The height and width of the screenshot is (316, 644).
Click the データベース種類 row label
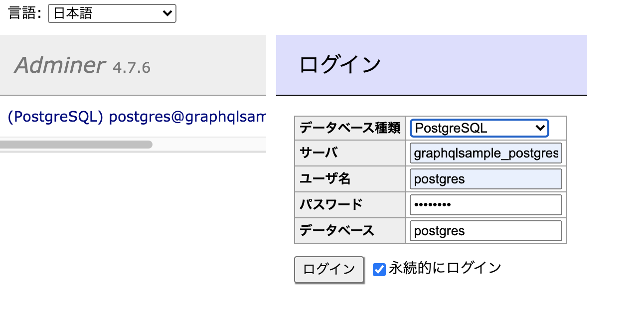click(350, 128)
